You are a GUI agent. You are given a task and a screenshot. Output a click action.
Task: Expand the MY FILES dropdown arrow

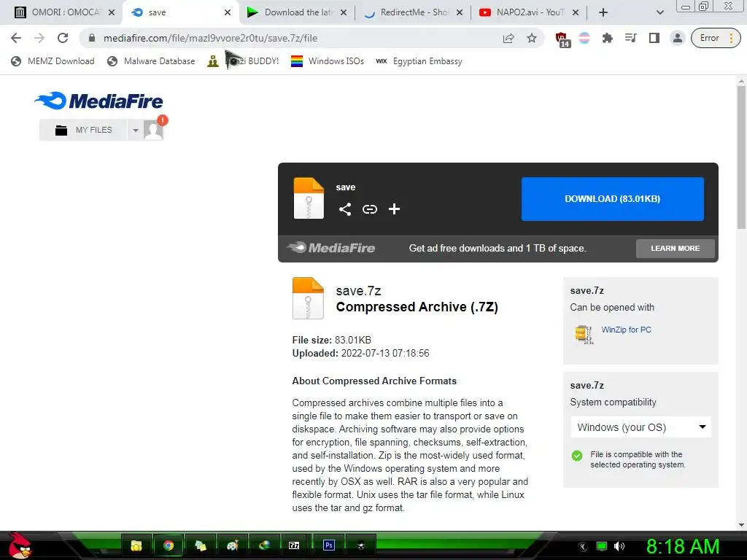[135, 130]
